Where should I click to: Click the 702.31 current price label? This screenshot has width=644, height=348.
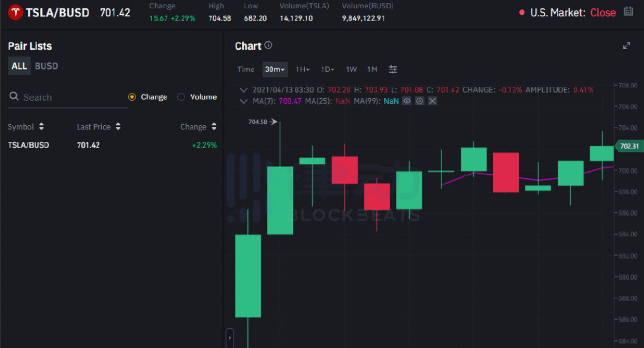click(x=629, y=146)
